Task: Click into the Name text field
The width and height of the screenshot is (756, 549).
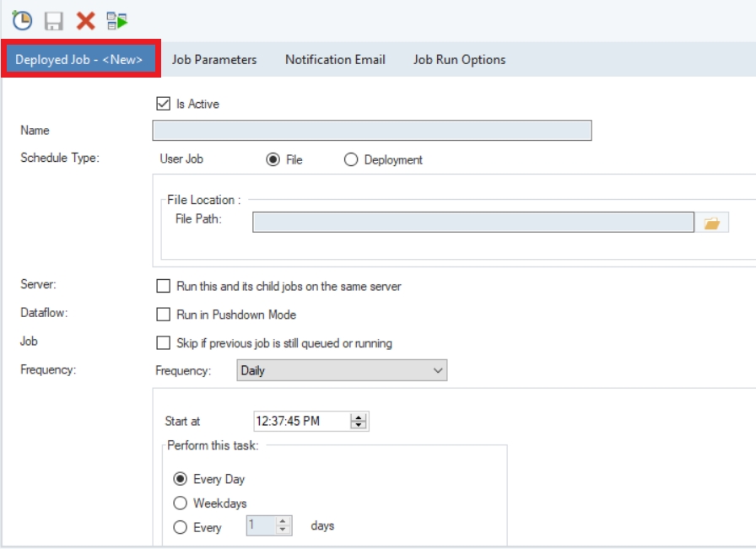Action: [371, 131]
